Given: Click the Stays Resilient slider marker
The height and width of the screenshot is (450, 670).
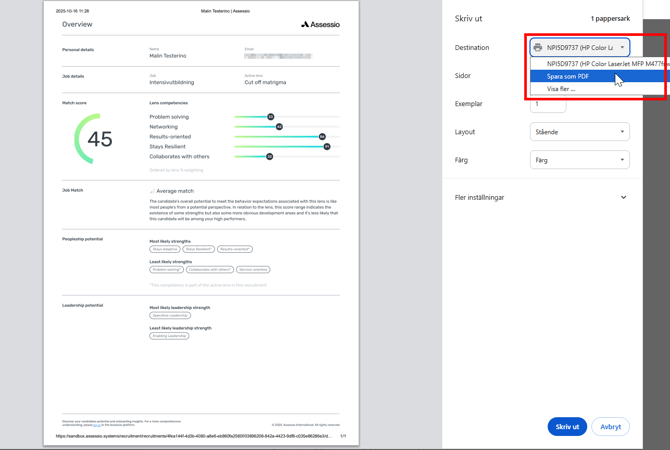Looking at the screenshot, I should 327,147.
